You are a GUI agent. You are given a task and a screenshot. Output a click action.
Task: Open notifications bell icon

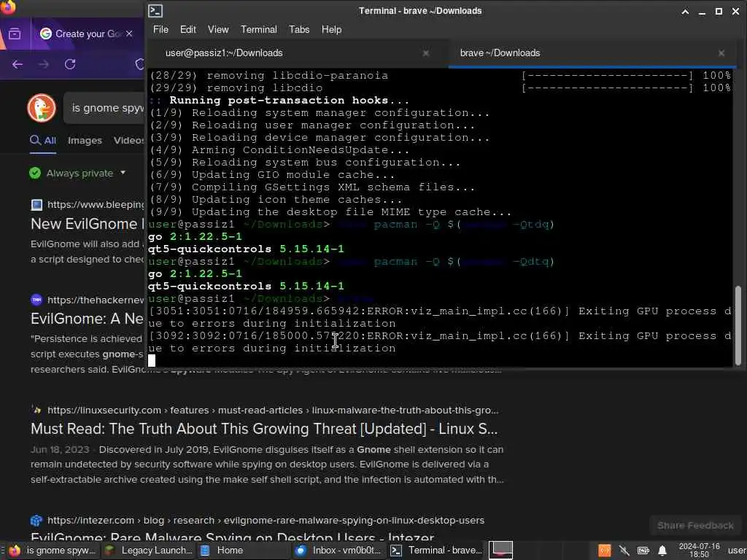pyautogui.click(x=662, y=551)
